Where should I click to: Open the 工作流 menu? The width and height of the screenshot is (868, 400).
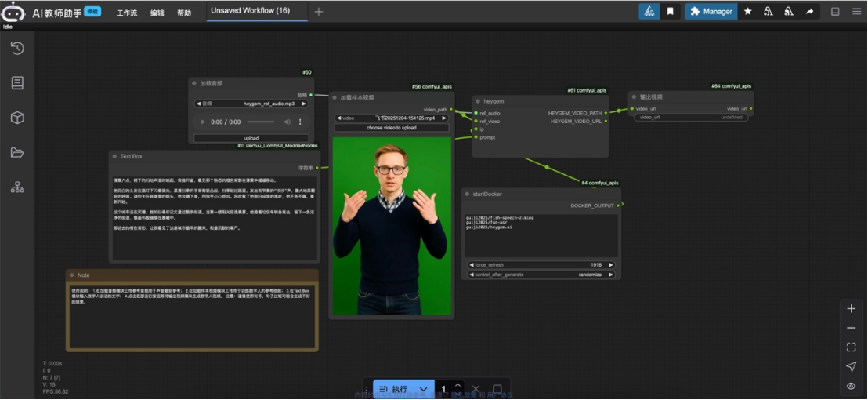pos(127,13)
